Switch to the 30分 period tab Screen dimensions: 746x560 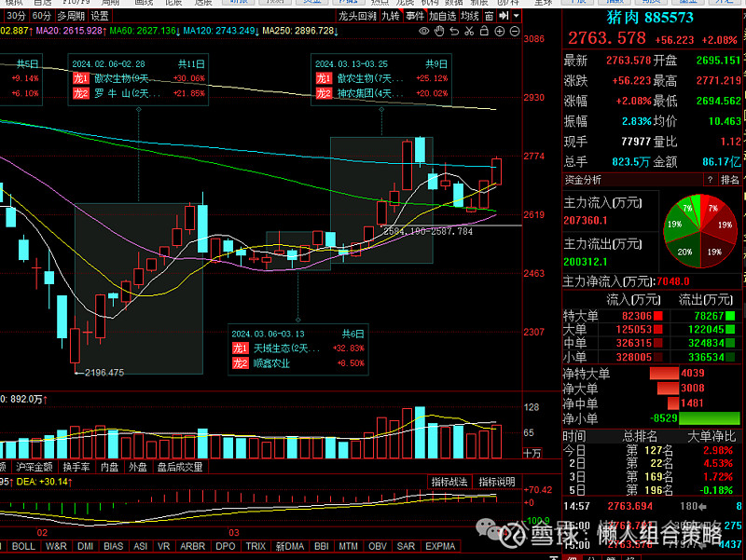(x=16, y=16)
